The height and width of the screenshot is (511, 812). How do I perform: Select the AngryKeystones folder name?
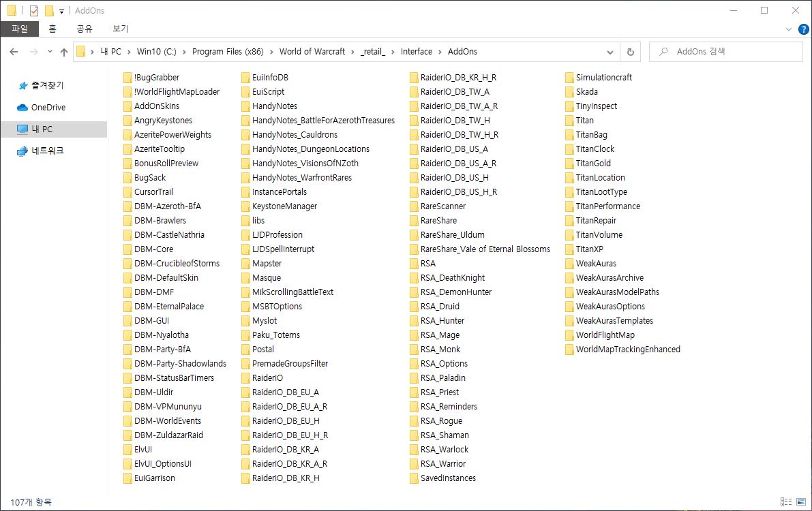[163, 121]
